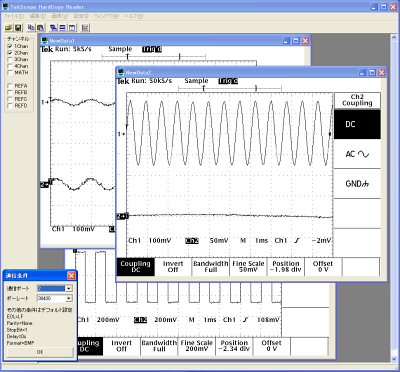Open the first menu (ファイル) in menu bar
The image size is (400, 372).
coord(13,16)
